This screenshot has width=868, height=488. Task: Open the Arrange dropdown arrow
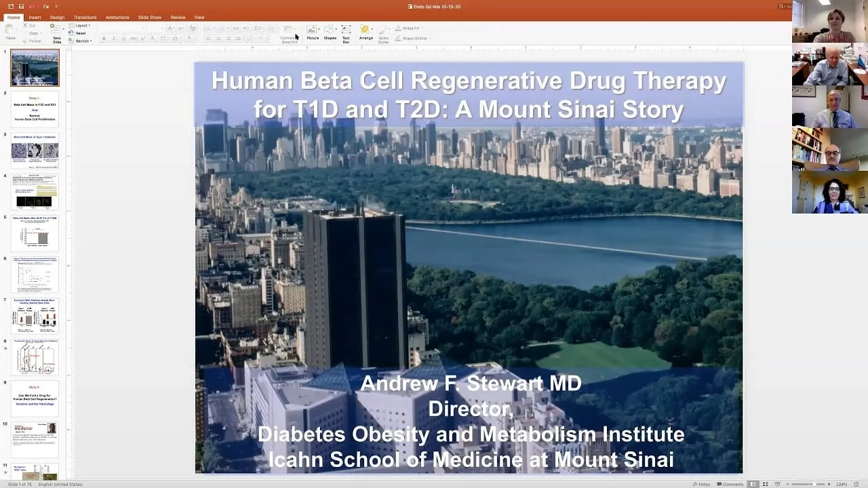click(372, 29)
